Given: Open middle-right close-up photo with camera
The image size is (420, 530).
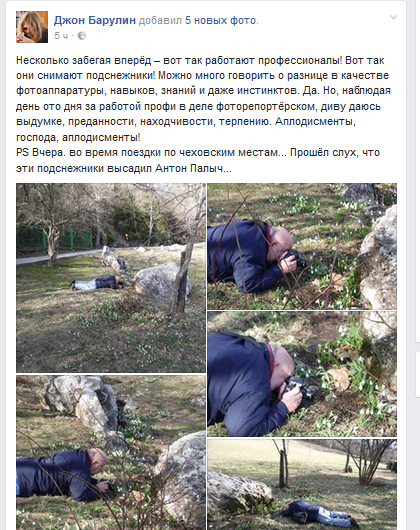Looking at the screenshot, I should click(302, 374).
